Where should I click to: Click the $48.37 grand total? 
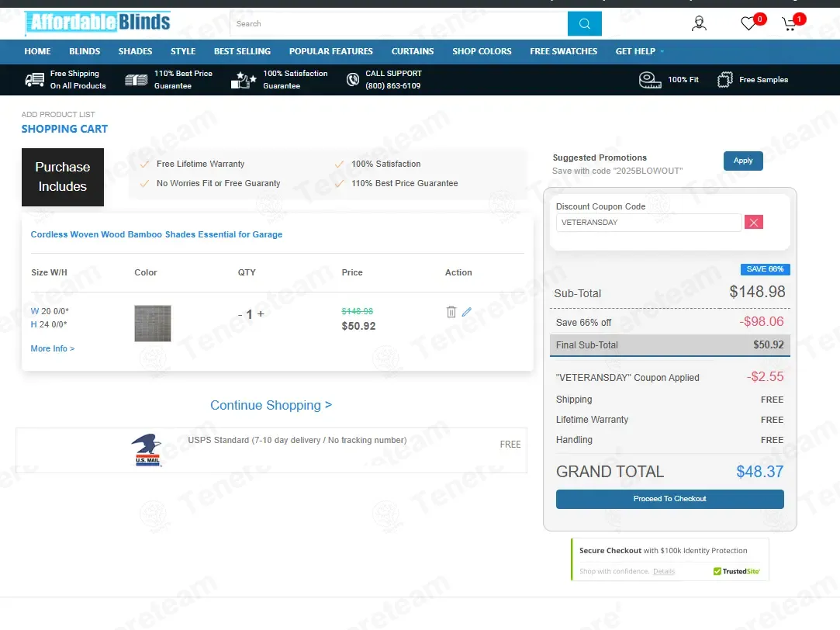point(759,472)
